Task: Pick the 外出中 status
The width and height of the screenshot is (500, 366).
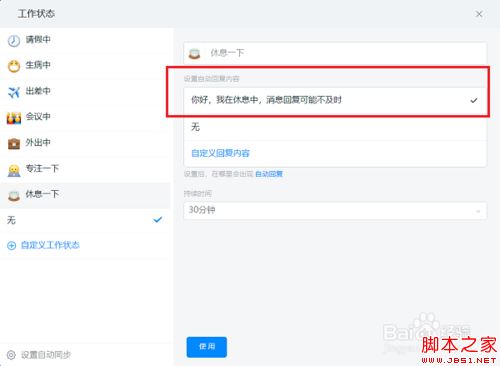Action: (85, 143)
